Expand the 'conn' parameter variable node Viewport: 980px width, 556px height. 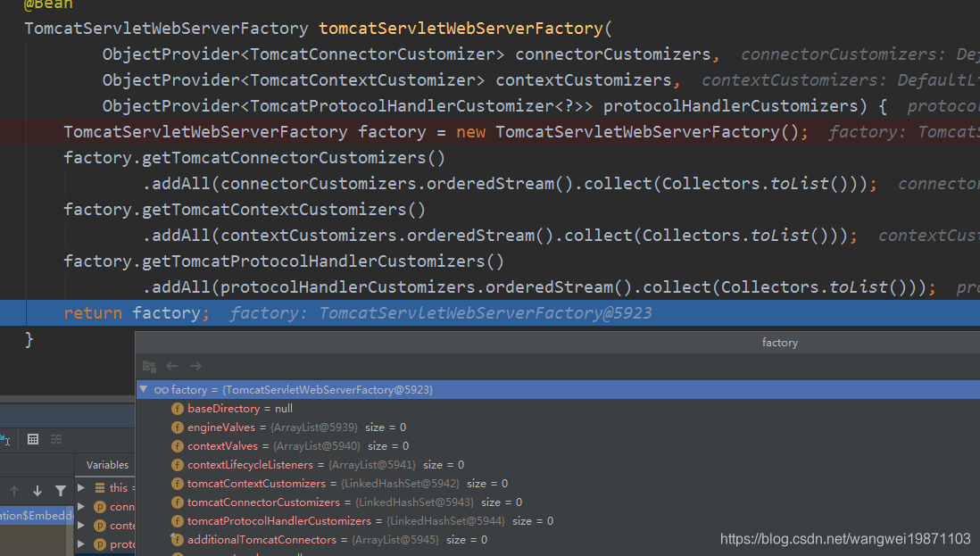81,506
